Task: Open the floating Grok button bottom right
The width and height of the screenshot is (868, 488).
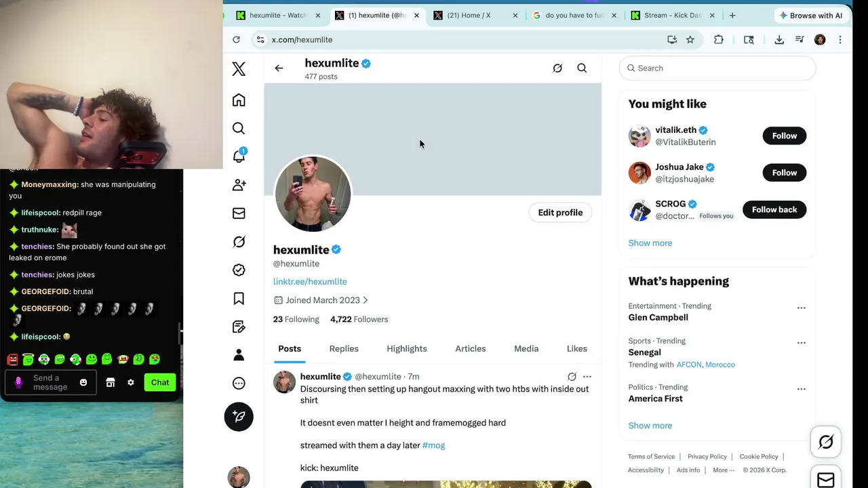Action: click(826, 442)
